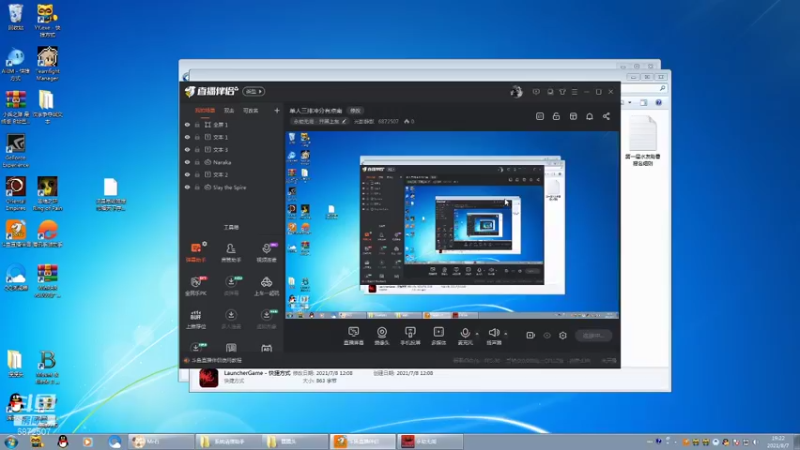Viewport: 800px width, 450px height.
Task: Open the message bubble icon in the title bar
Action: (x=536, y=92)
